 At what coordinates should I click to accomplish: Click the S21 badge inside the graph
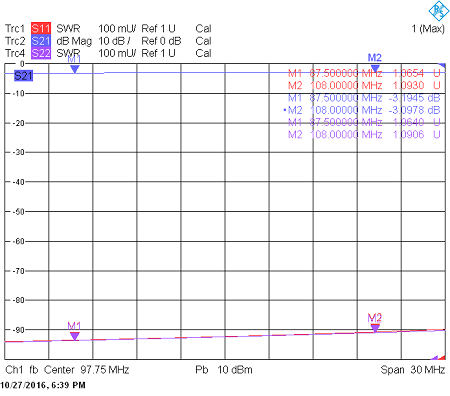23,76
